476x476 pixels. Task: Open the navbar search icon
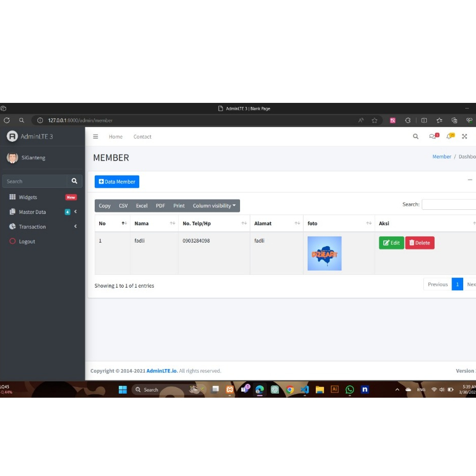pos(416,137)
